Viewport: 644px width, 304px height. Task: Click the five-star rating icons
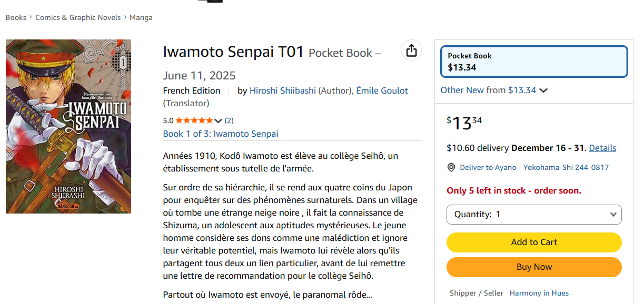click(x=194, y=120)
